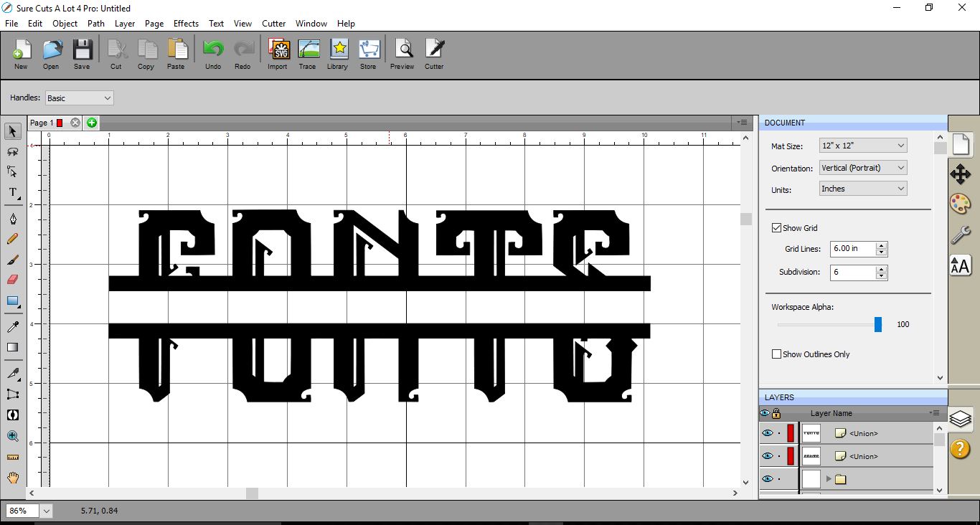The width and height of the screenshot is (980, 525).
Task: Click the Workspace Alpha slider handle
Action: click(x=878, y=325)
